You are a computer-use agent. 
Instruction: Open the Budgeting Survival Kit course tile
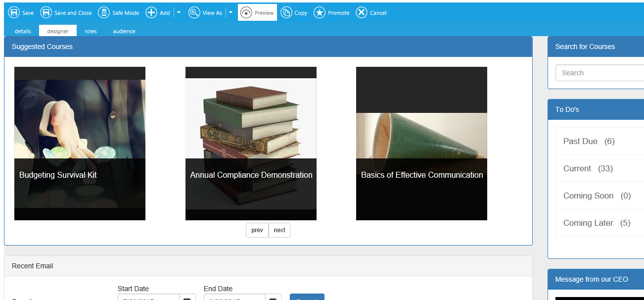(80, 144)
